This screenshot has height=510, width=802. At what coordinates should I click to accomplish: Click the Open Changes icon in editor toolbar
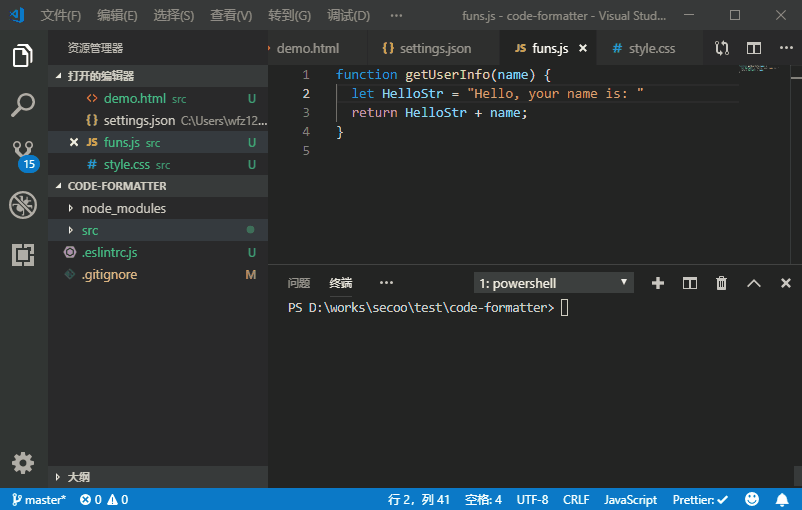[x=722, y=48]
